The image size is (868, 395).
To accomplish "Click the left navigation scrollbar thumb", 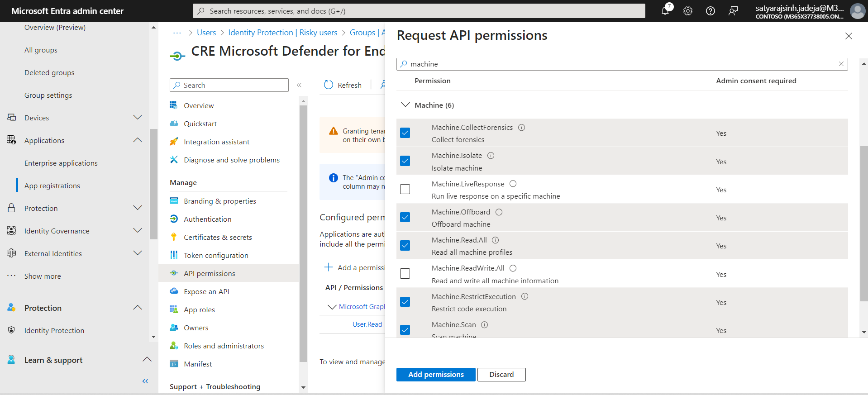I will click(x=153, y=184).
